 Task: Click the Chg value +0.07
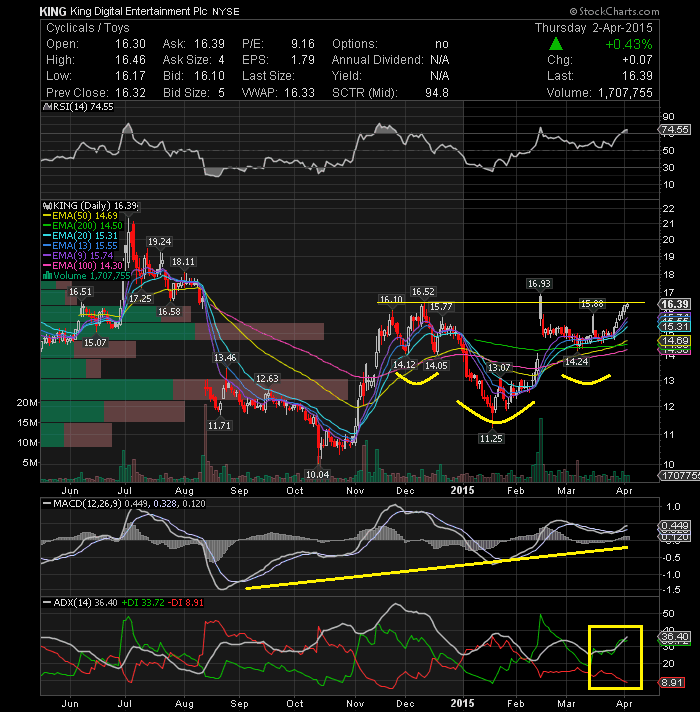(637, 60)
